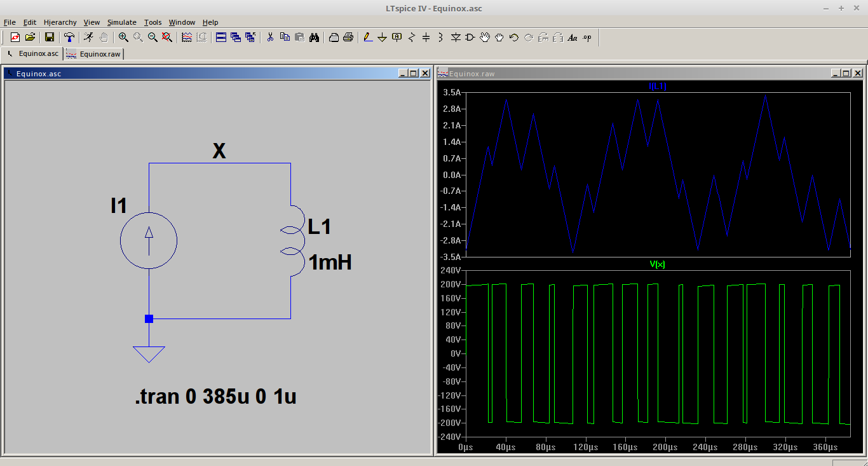Open the Hierarchy menu

[x=60, y=22]
